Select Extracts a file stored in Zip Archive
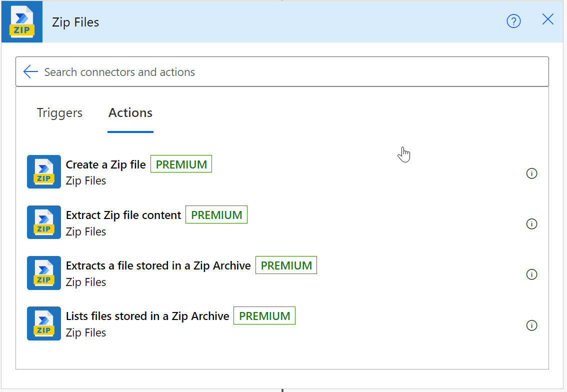This screenshot has width=567, height=392. pos(158,265)
